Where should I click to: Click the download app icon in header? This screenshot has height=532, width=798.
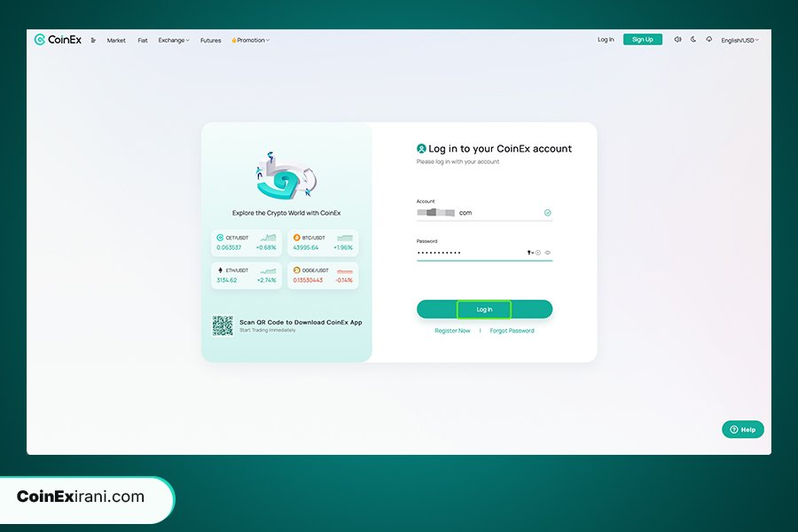pos(708,39)
